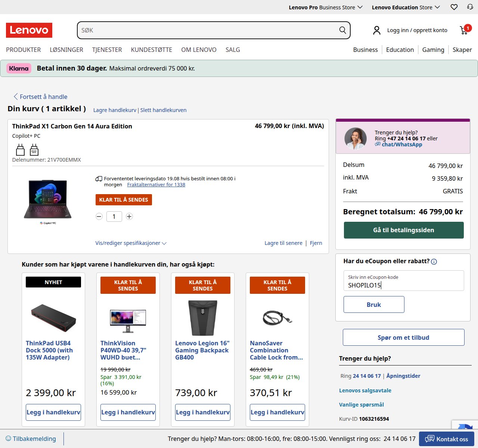Add ThinkPad USB4 Dock to cart
This screenshot has width=478, height=448.
point(53,412)
